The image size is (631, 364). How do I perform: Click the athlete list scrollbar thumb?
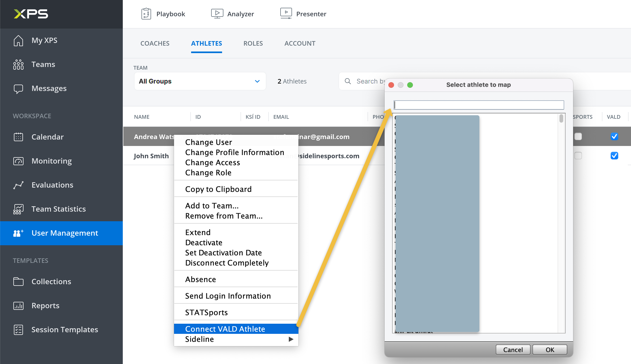tap(561, 118)
